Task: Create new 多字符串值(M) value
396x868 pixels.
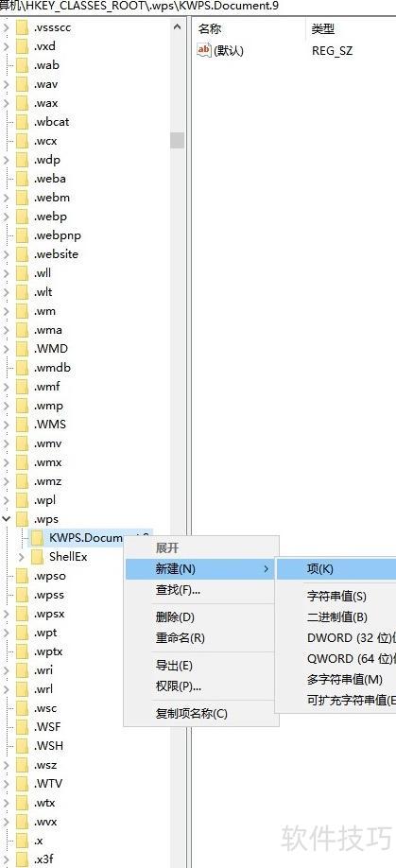Action: pyautogui.click(x=336, y=679)
